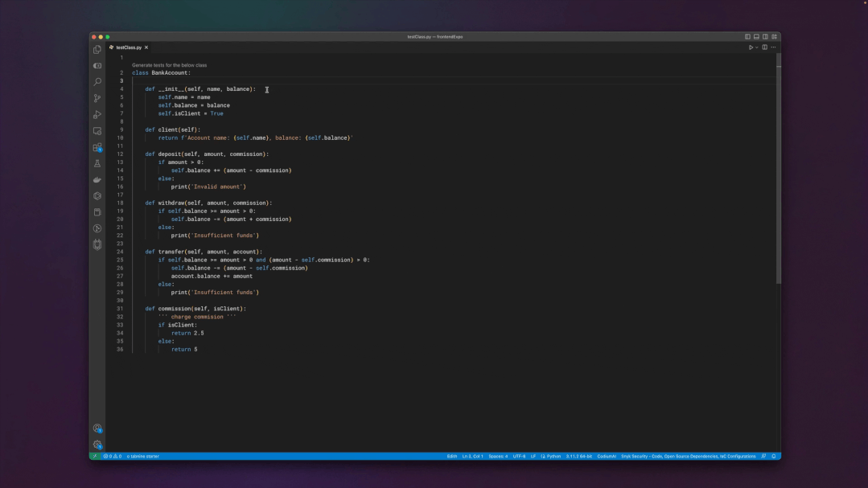Open the Testing flask view
The image size is (868, 488).
coord(97,164)
